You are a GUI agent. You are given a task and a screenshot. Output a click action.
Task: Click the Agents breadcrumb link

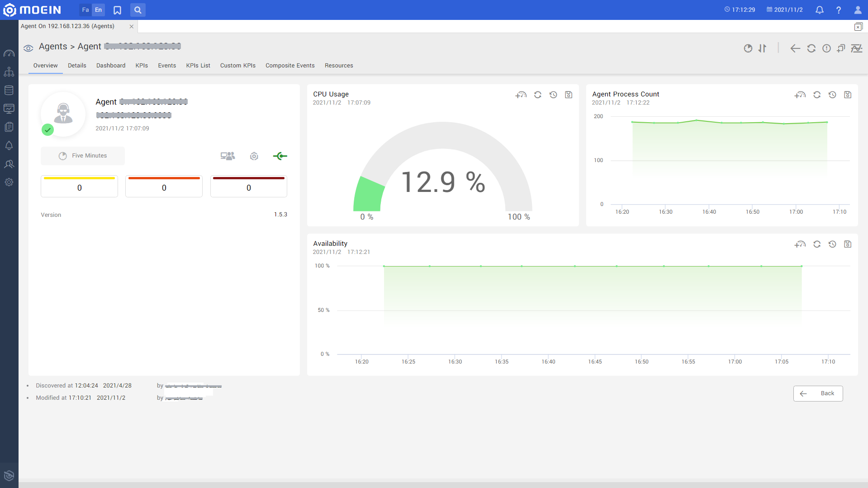click(53, 47)
